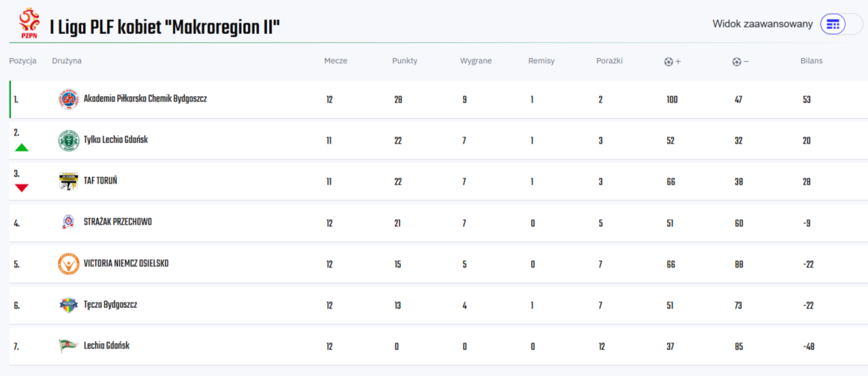
Task: Open the TAF TORUŃ team name link
Action: click(x=101, y=181)
